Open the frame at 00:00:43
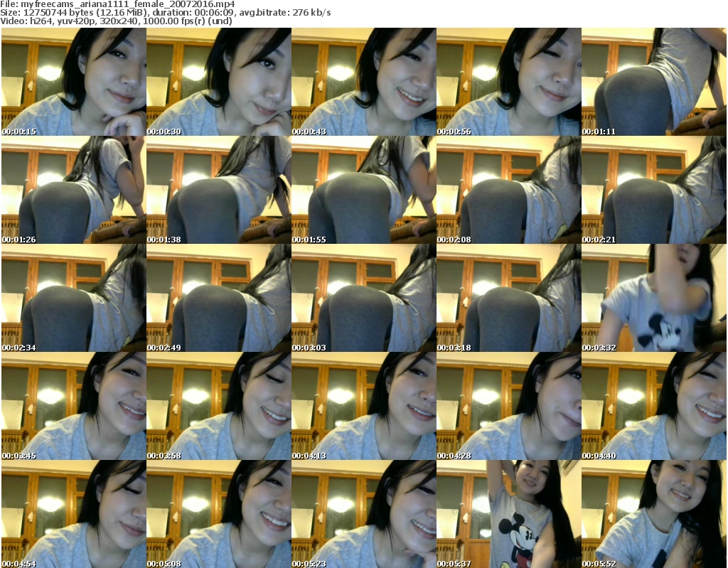Viewport: 728px width, 568px height. coord(363,82)
